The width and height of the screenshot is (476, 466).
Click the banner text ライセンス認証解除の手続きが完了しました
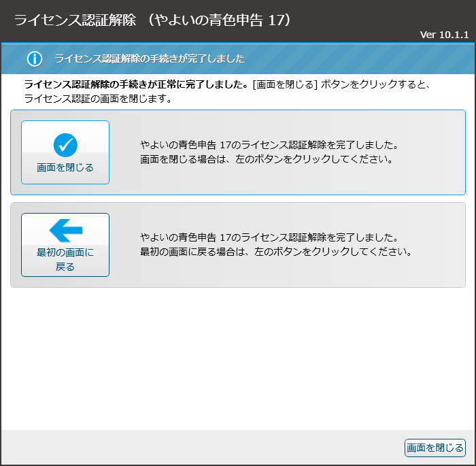[x=150, y=59]
